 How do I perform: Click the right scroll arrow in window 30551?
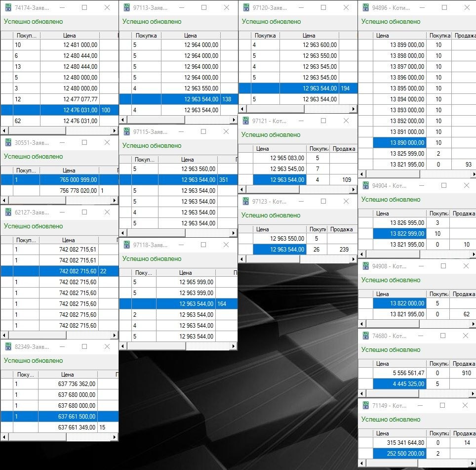[115, 201]
